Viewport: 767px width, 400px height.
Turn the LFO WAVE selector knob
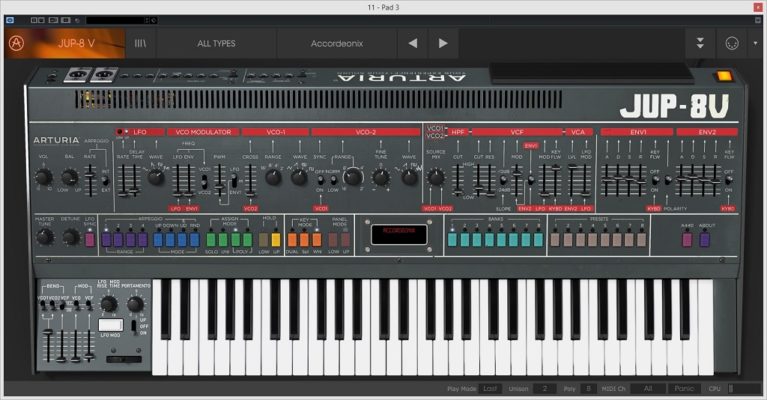pos(156,177)
